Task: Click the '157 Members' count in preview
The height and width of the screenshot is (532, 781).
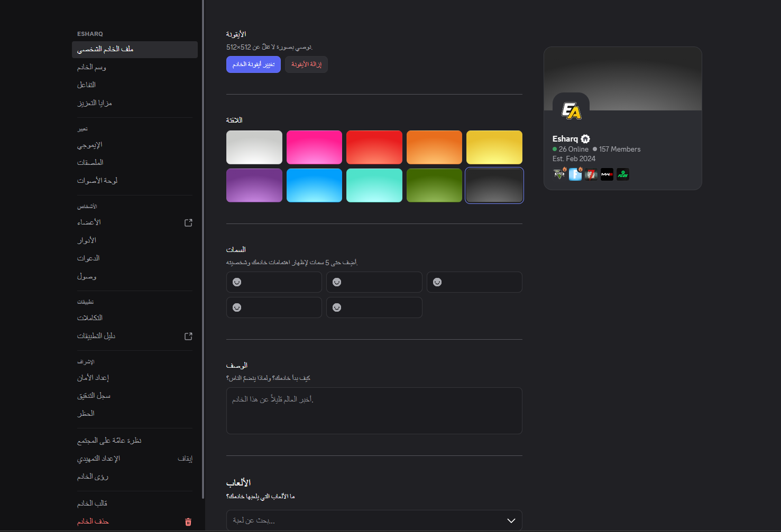Action: [x=620, y=150]
